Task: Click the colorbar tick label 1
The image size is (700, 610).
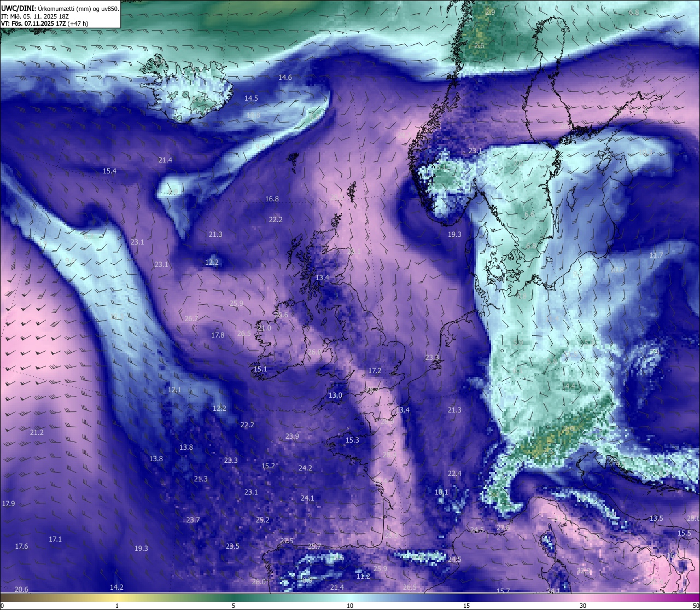Action: (x=117, y=606)
